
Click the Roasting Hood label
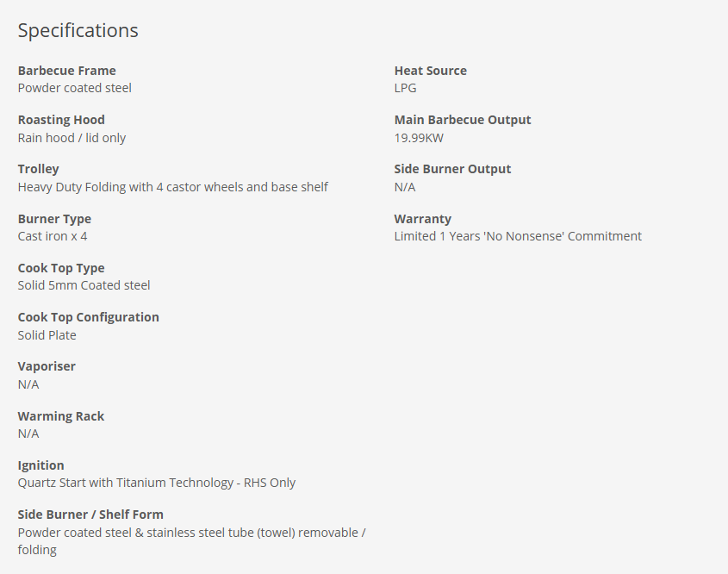click(x=61, y=120)
